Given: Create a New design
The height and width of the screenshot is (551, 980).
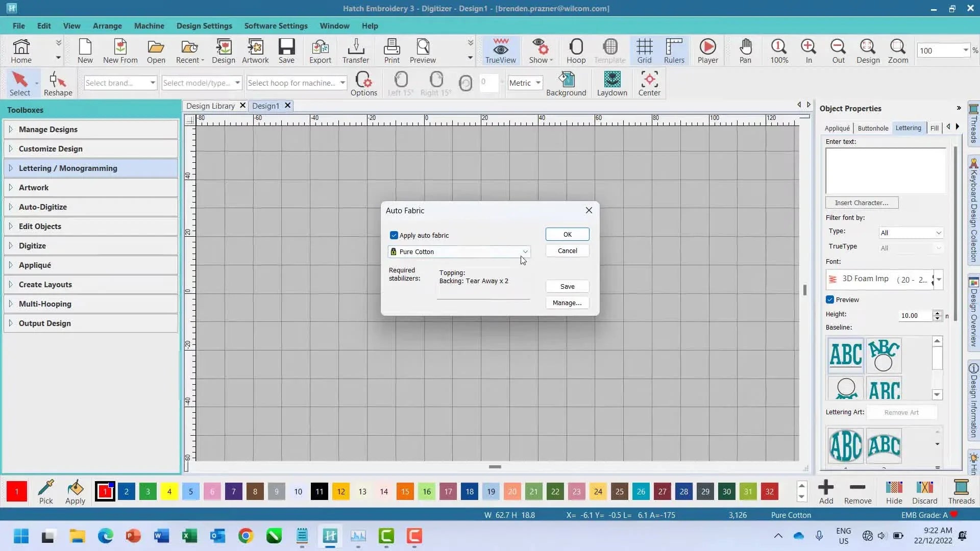Looking at the screenshot, I should [x=85, y=51].
